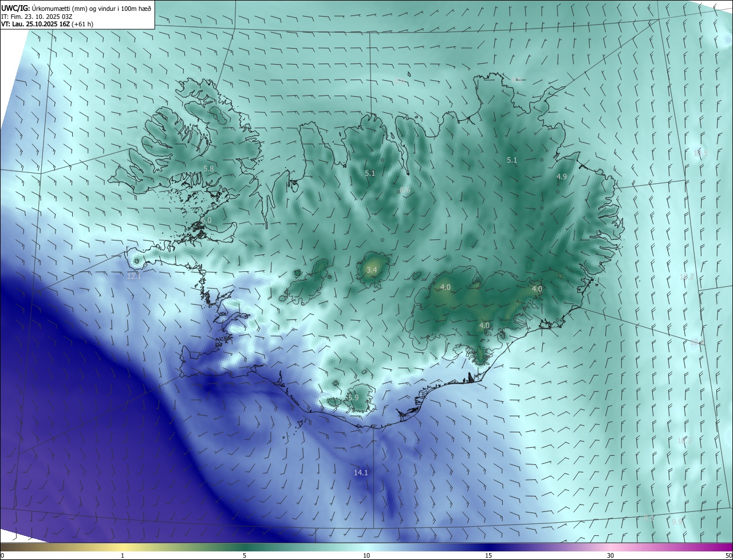Click the colorbar tick label 30

(610, 555)
